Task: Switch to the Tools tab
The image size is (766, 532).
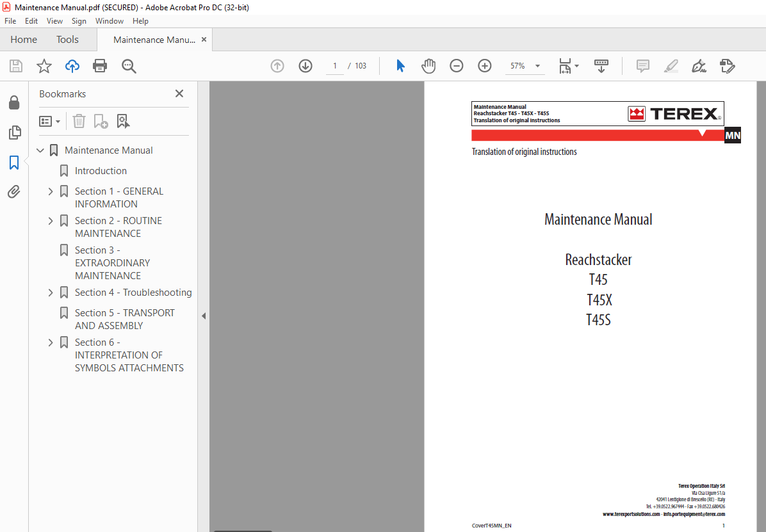Action: [x=67, y=40]
